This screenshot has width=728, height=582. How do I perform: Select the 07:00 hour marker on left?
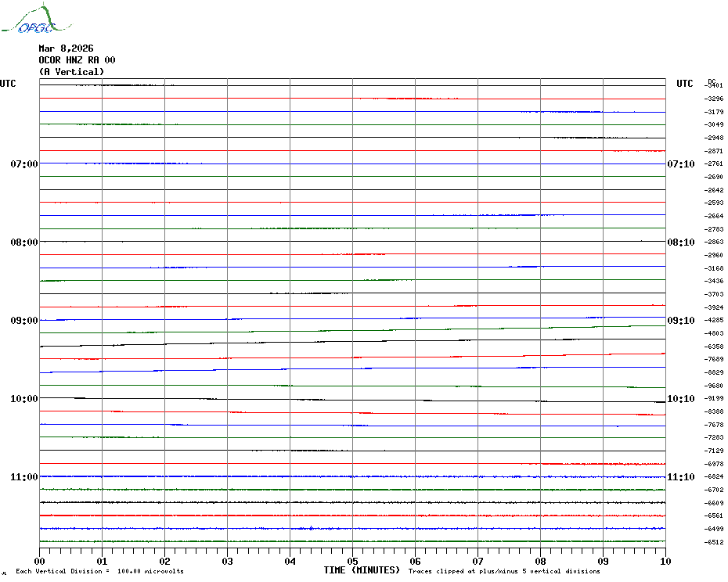coord(23,164)
